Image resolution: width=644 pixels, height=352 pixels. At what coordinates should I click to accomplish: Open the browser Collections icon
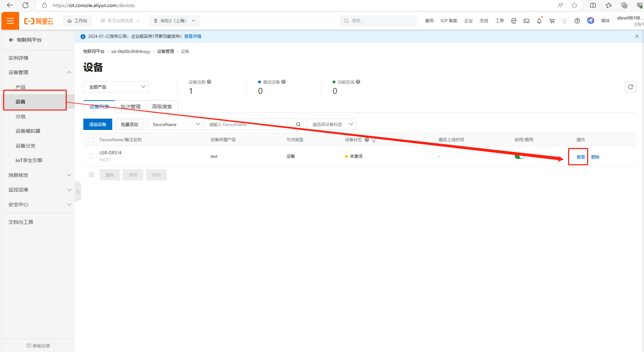624,5
